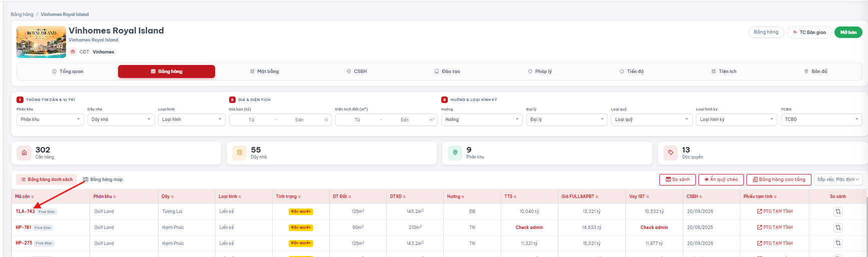The width and height of the screenshot is (868, 257).
Task: Click the Diện tích đất Từ input
Action: coord(357,120)
